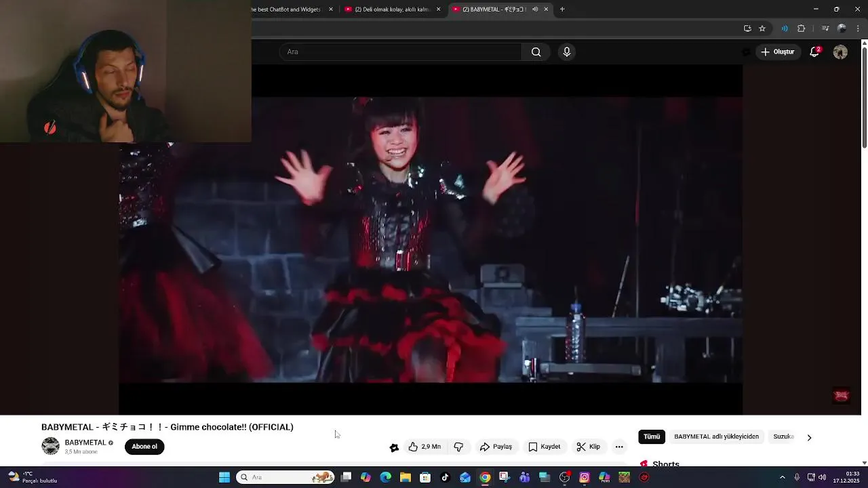Open the Chrome extensions puzzle icon

[x=801, y=28]
